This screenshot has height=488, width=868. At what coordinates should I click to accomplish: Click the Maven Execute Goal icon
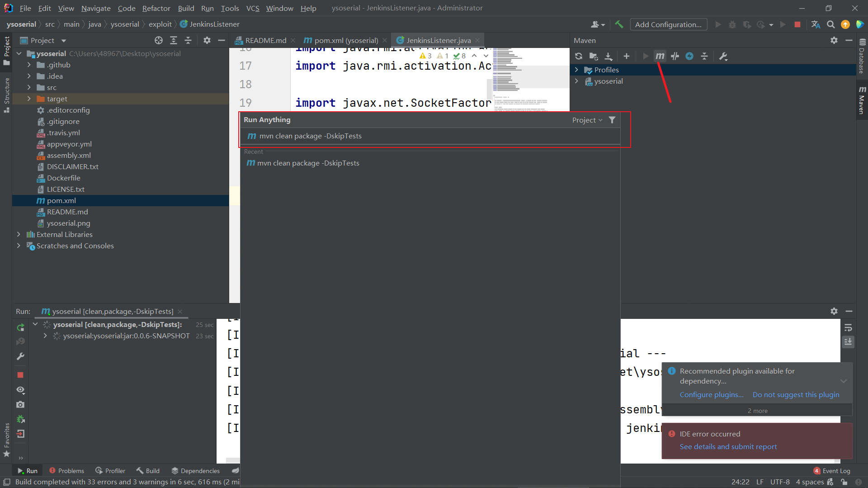(x=660, y=56)
